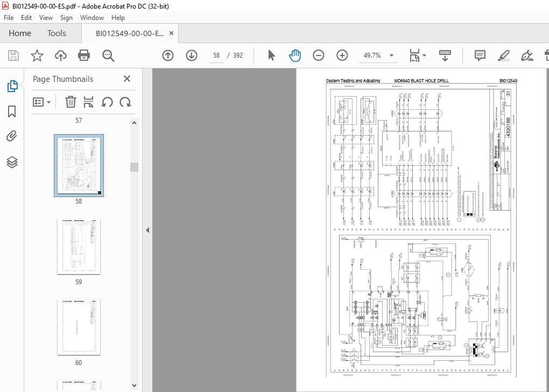Image resolution: width=549 pixels, height=392 pixels.
Task: Open the Edit menu
Action: [26, 18]
